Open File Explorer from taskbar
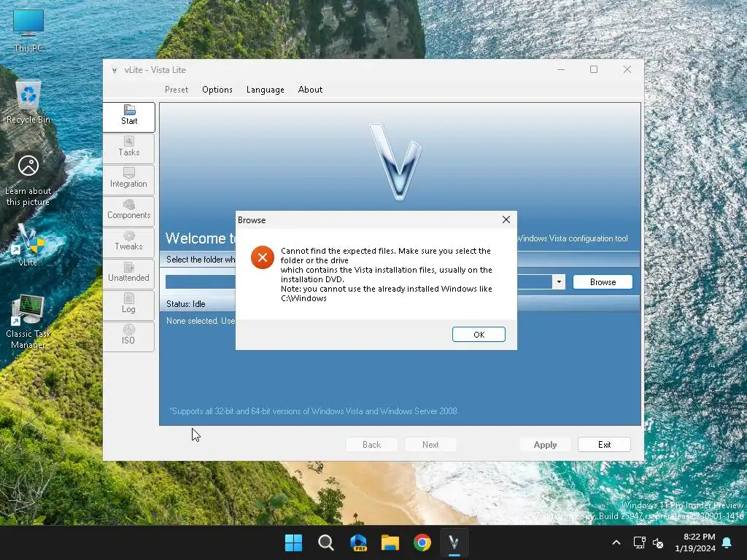 click(x=390, y=542)
